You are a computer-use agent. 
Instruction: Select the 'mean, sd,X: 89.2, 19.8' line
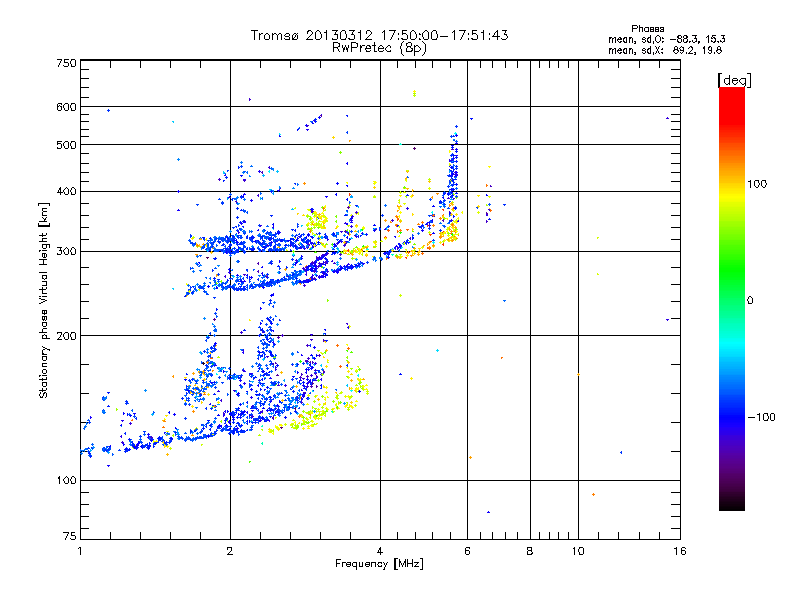tap(665, 50)
